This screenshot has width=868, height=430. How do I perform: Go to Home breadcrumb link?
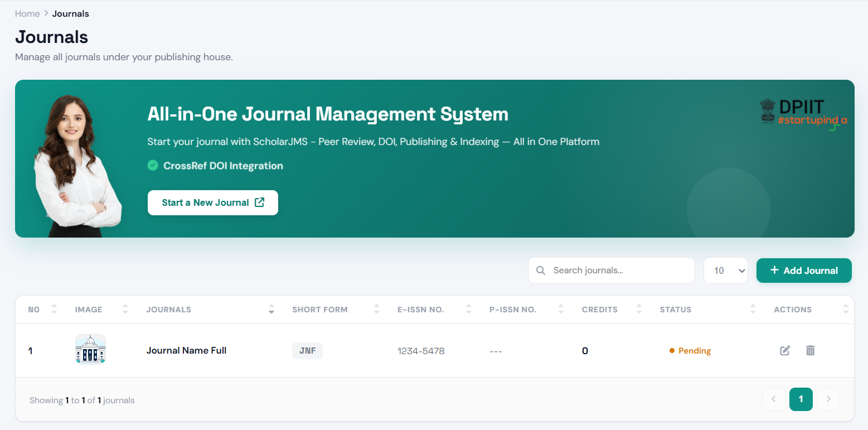(x=27, y=14)
